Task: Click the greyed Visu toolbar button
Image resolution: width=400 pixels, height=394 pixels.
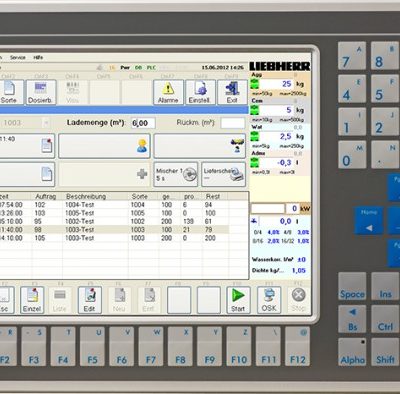Action: (x=72, y=92)
